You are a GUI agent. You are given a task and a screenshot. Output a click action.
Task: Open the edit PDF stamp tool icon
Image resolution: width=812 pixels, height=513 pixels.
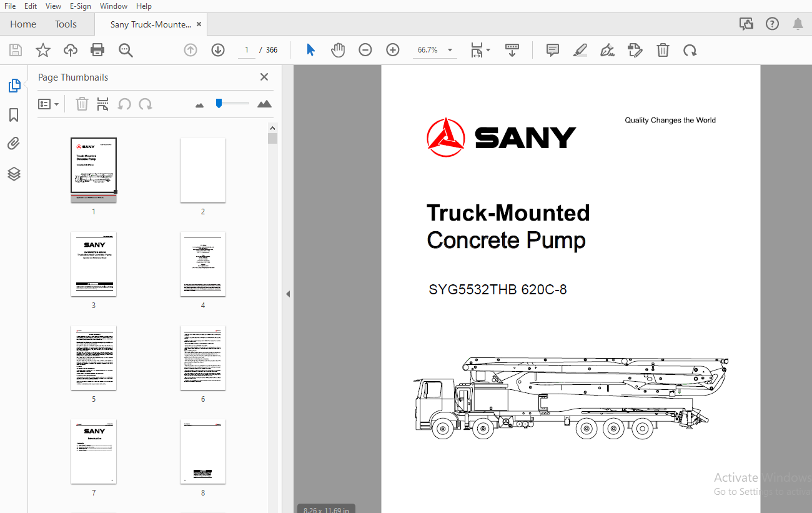coord(635,50)
